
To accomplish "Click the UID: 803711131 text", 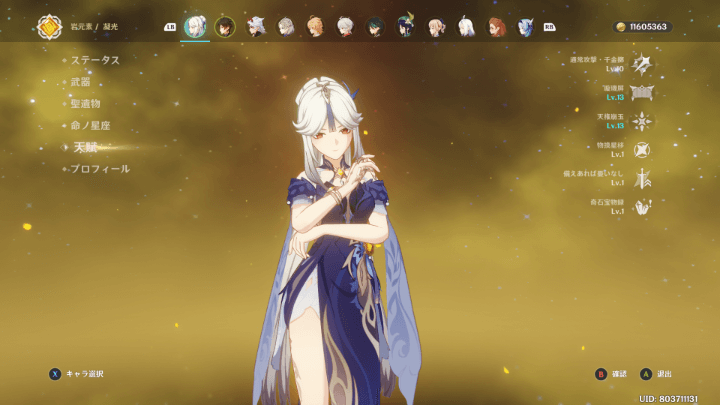I will click(x=668, y=399).
